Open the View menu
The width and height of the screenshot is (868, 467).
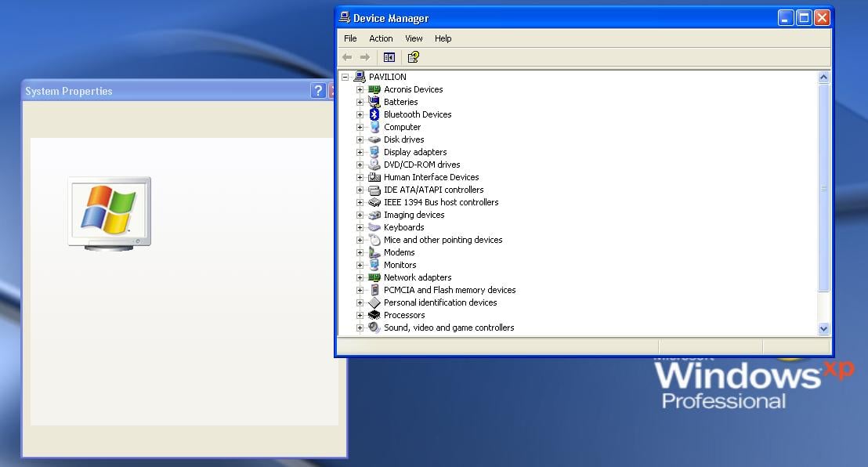point(414,38)
